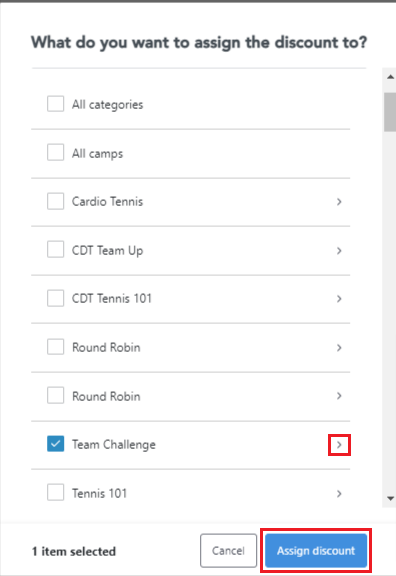
Task: Tick the Tennis 101 checkbox
Action: coord(55,492)
